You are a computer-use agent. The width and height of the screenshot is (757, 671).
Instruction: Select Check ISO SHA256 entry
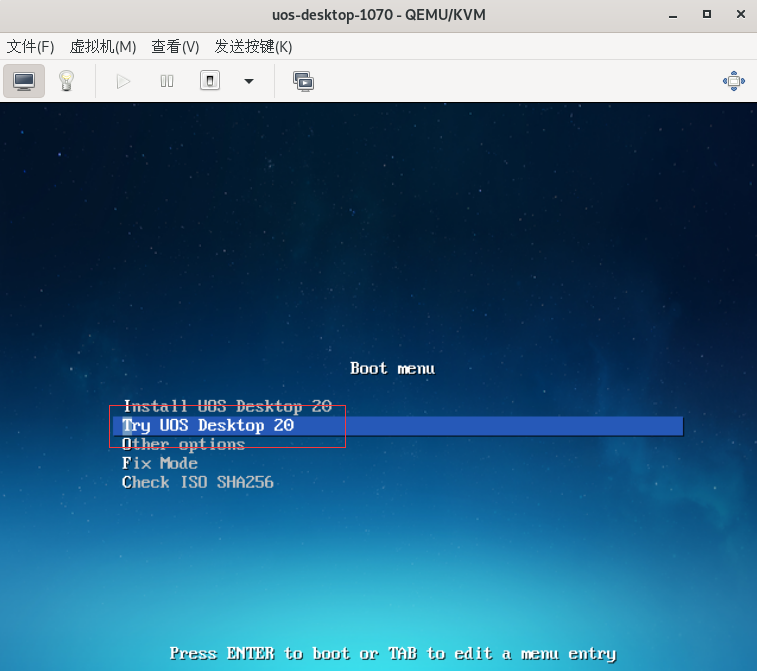coord(198,482)
